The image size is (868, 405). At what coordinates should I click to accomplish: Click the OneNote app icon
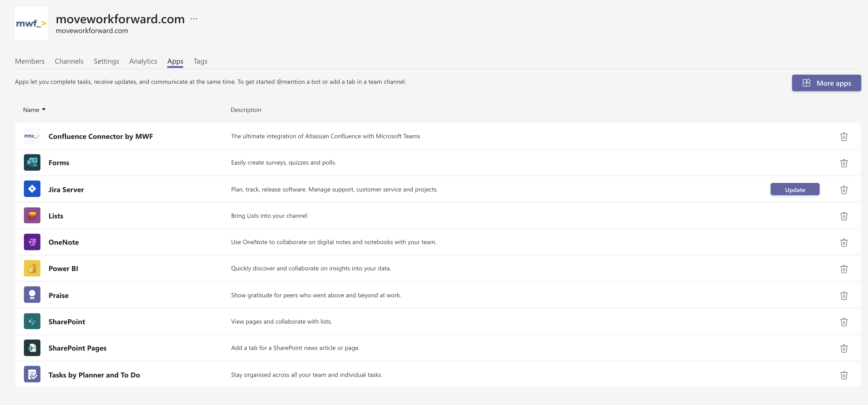point(32,242)
